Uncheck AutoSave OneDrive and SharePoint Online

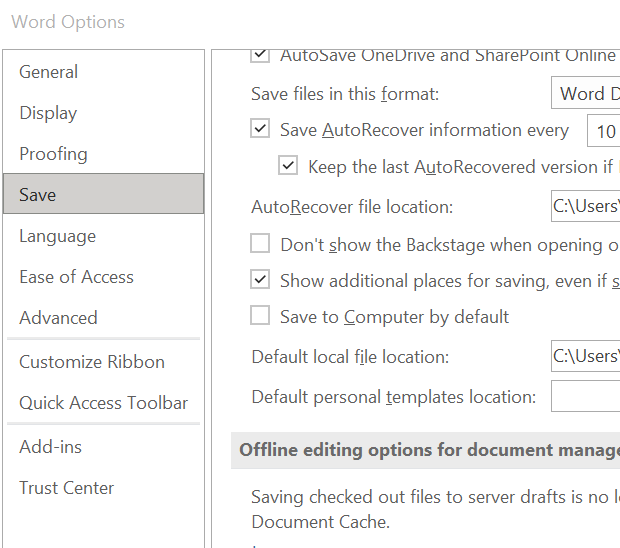[x=260, y=55]
